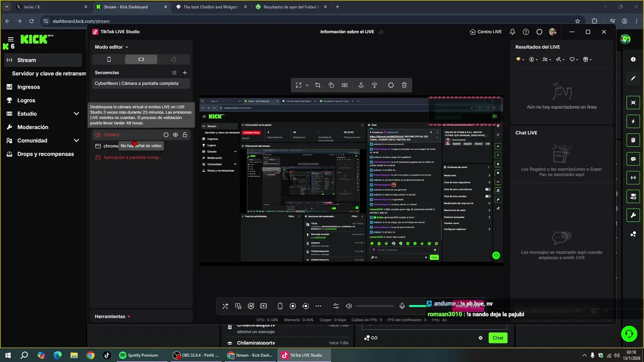Image resolution: width=644 pixels, height=362 pixels.
Task: Open the magic wand effects tool
Action: (x=225, y=306)
